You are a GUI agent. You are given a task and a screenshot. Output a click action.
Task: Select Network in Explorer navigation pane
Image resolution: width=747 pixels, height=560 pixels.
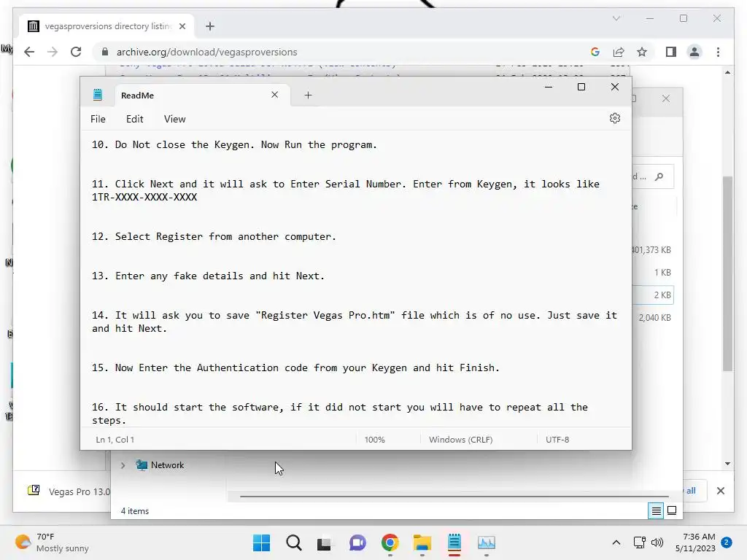click(167, 465)
